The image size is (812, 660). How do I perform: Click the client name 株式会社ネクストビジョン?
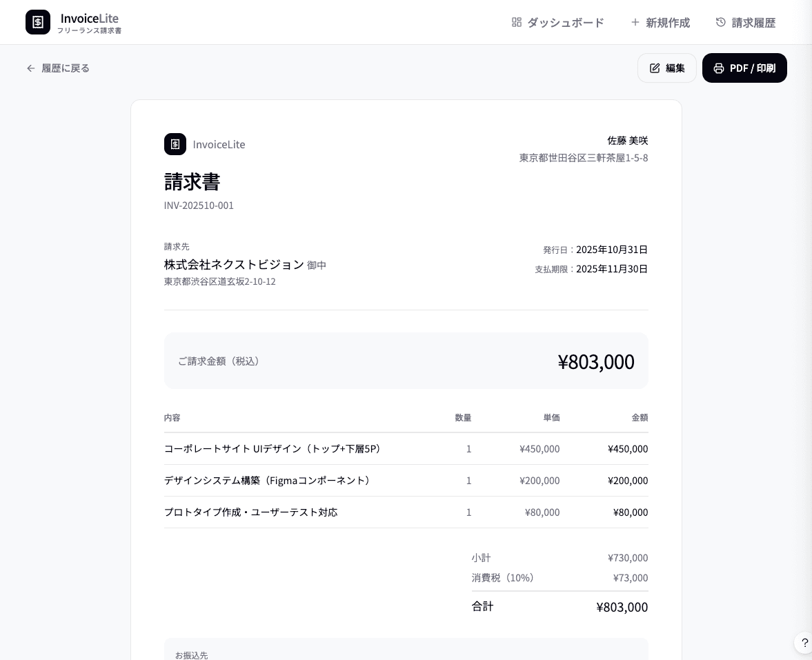(x=234, y=264)
